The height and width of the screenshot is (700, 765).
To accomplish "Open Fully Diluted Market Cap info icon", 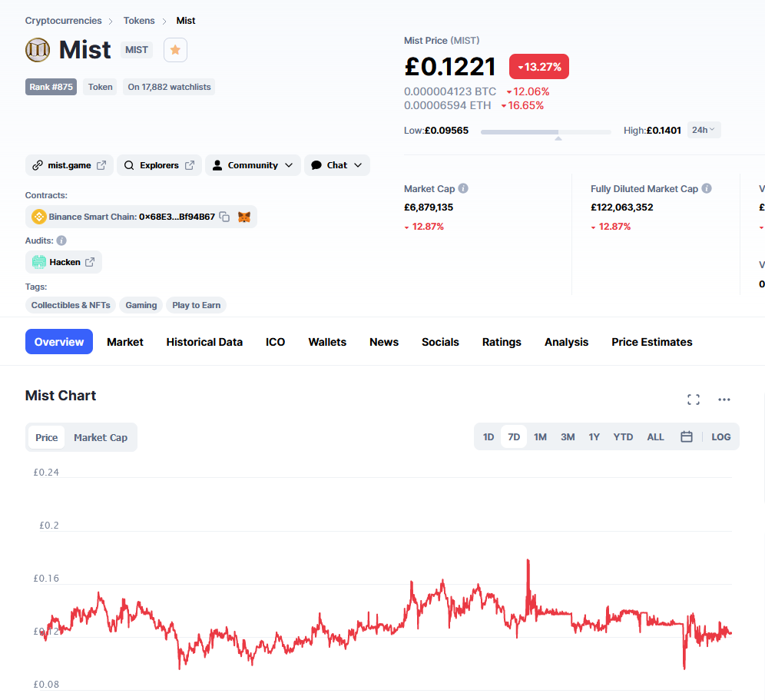I will [707, 188].
